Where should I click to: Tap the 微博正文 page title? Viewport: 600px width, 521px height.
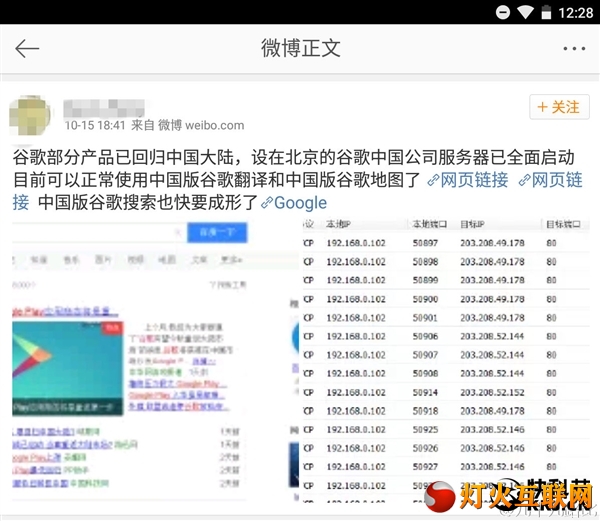301,48
